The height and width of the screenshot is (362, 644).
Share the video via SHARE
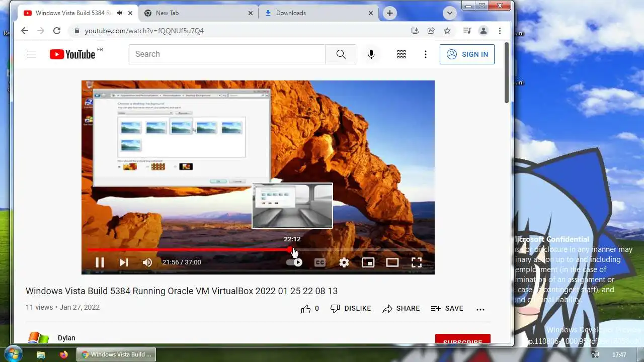(x=401, y=309)
